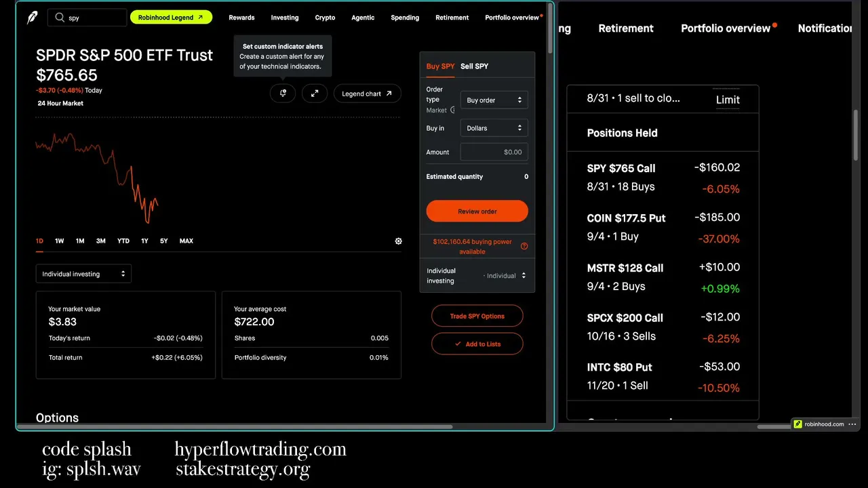868x488 pixels.
Task: Select the 5Y chart range
Action: 164,241
